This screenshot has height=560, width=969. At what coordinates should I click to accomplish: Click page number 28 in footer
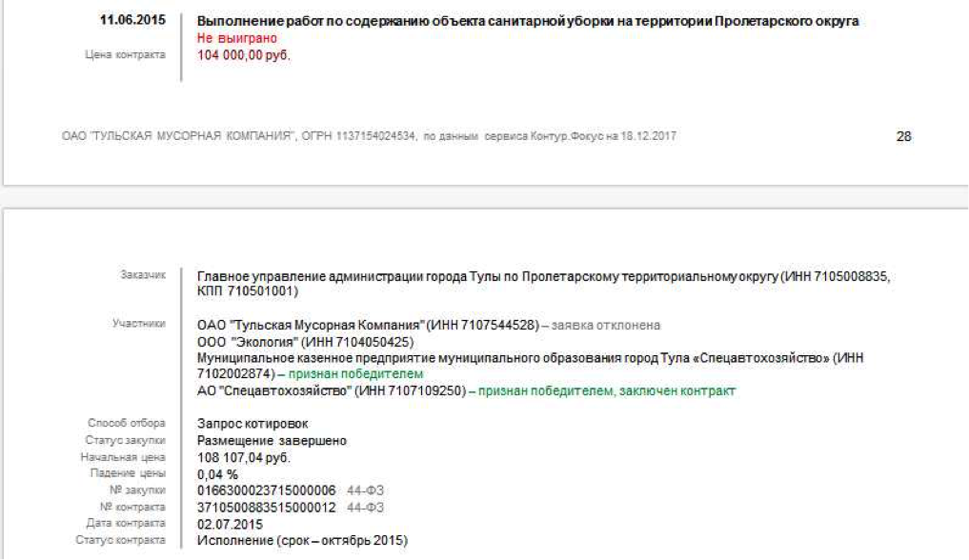coord(903,137)
